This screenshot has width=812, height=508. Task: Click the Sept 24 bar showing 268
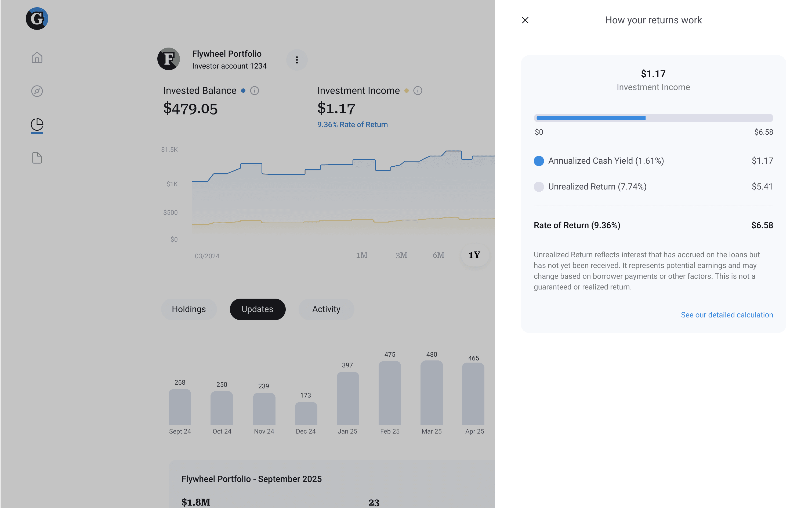pyautogui.click(x=180, y=407)
